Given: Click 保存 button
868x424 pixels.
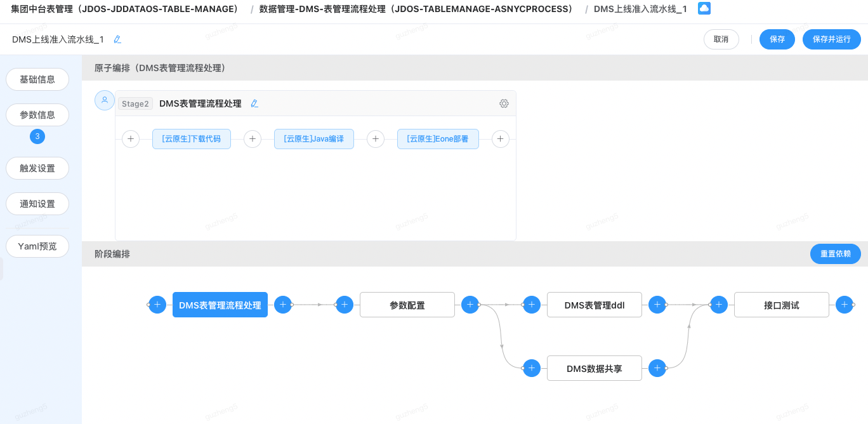Looking at the screenshot, I should click(x=777, y=39).
